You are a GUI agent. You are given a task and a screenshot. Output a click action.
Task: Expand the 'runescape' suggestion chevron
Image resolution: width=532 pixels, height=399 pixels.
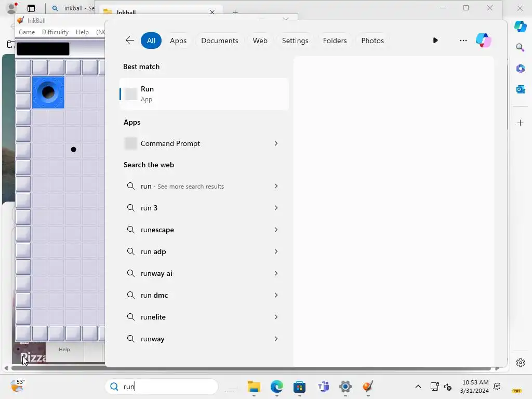coord(276,230)
